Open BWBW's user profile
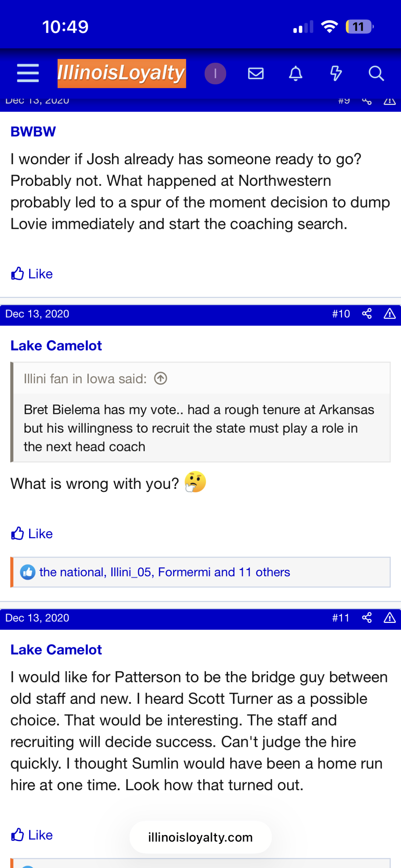Viewport: 401px width, 868px height. click(x=33, y=132)
